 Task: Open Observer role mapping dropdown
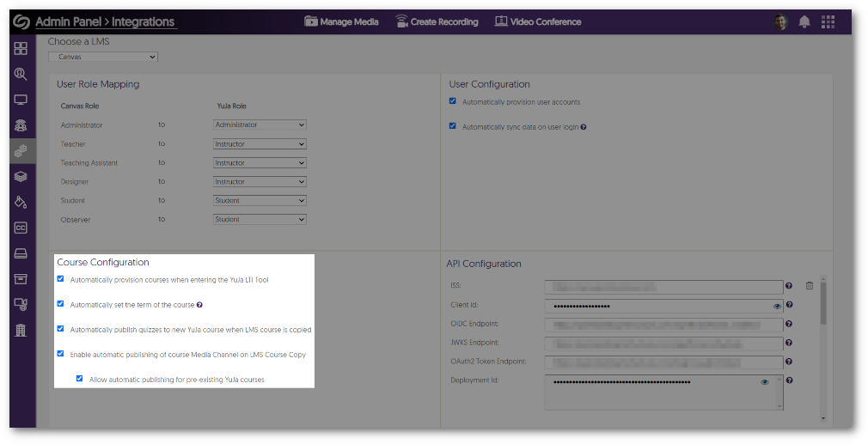(260, 220)
